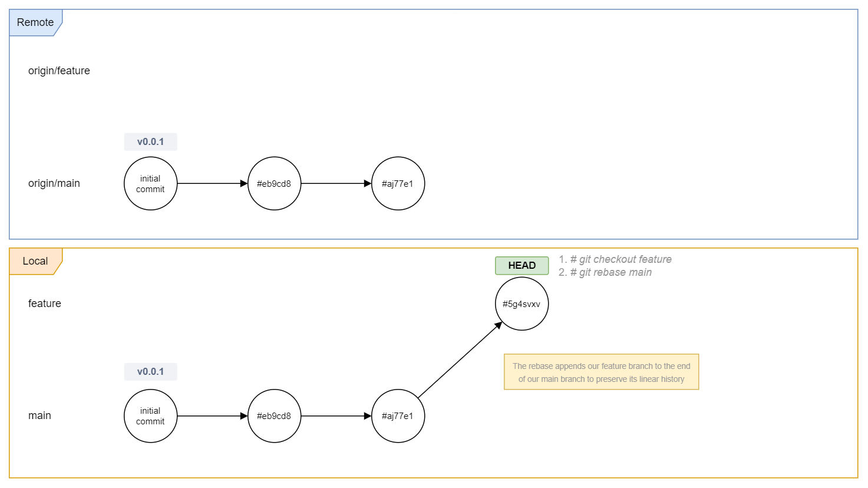Select the local feature branch label
Screen dimensions: 868x488
point(45,304)
